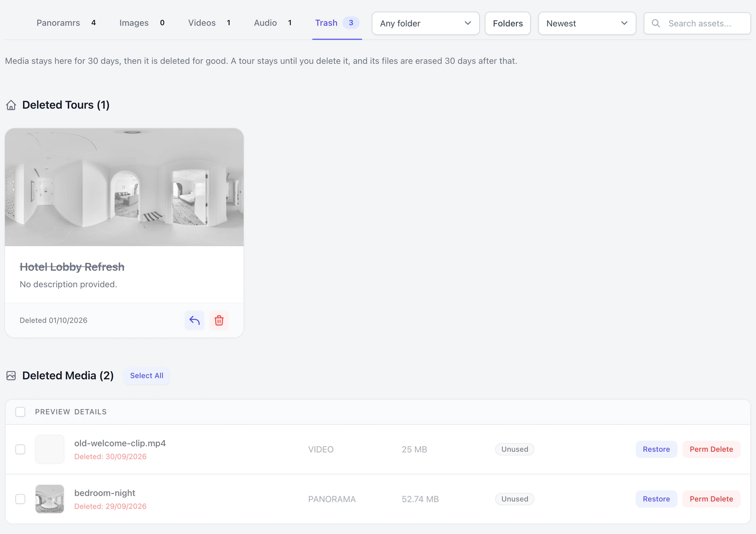Screen dimensions: 756x534
Task: Click the VIDEO type cell
Action: tap(321, 449)
